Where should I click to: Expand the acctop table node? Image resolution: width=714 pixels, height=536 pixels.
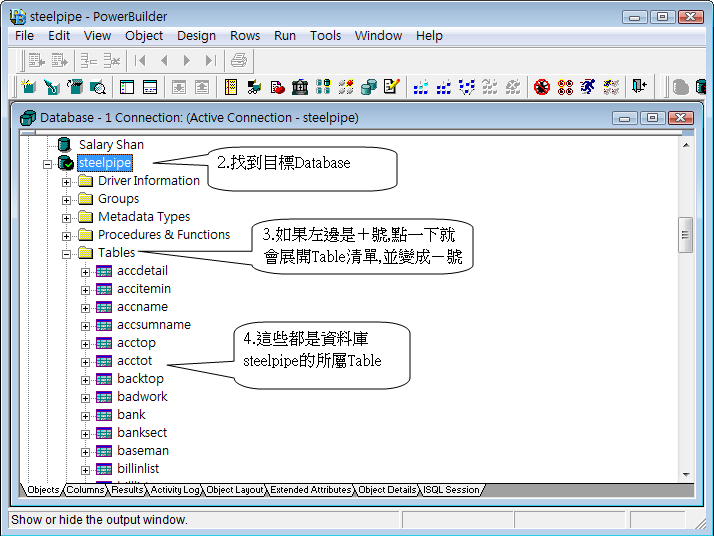pyautogui.click(x=85, y=344)
